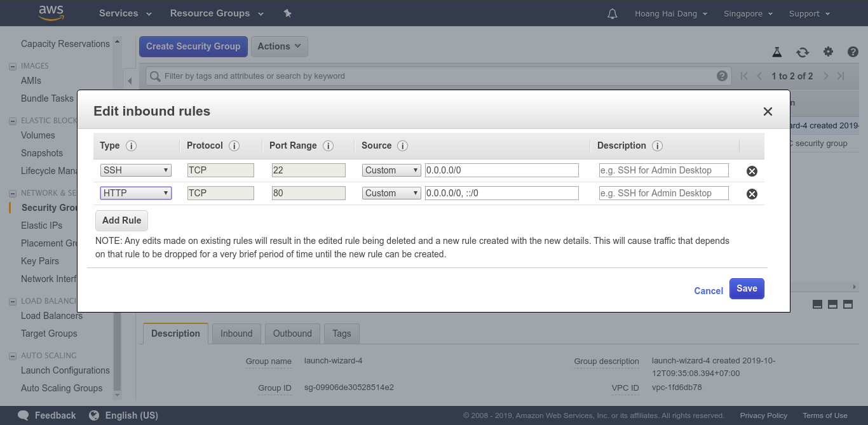Delete the SSH rule row

(752, 171)
